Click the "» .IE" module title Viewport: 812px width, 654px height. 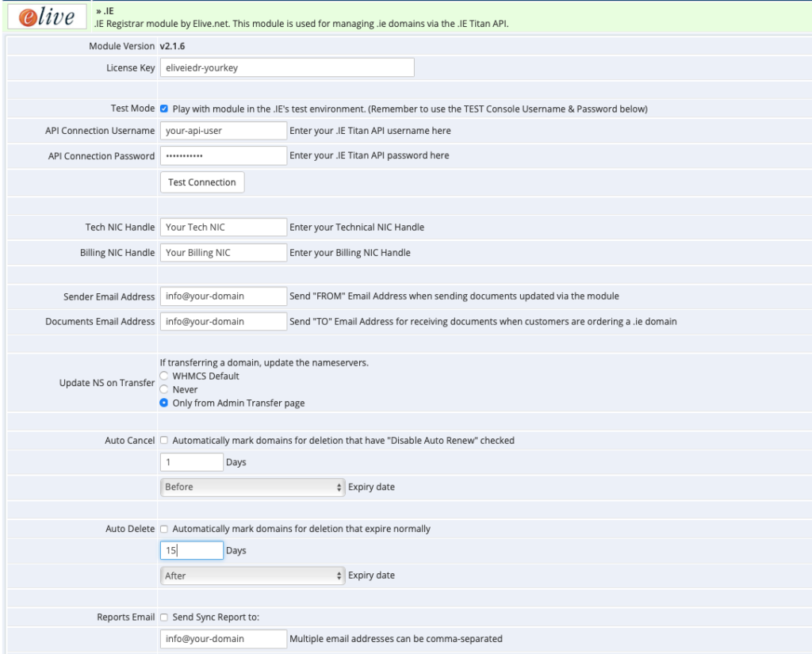click(x=105, y=11)
